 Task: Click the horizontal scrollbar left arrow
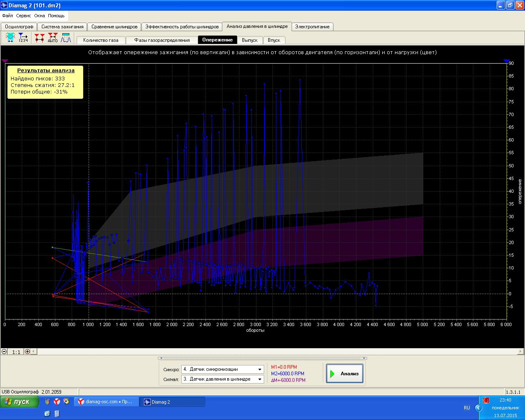coord(34,352)
